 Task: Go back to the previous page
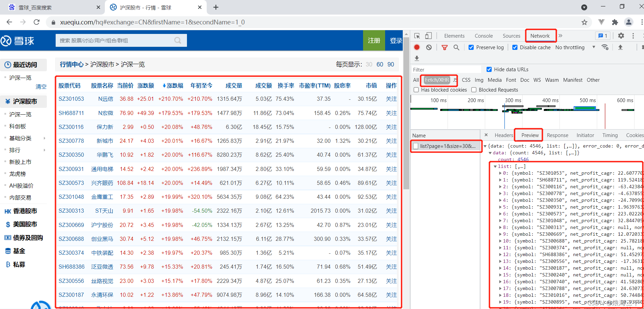pyautogui.click(x=9, y=22)
